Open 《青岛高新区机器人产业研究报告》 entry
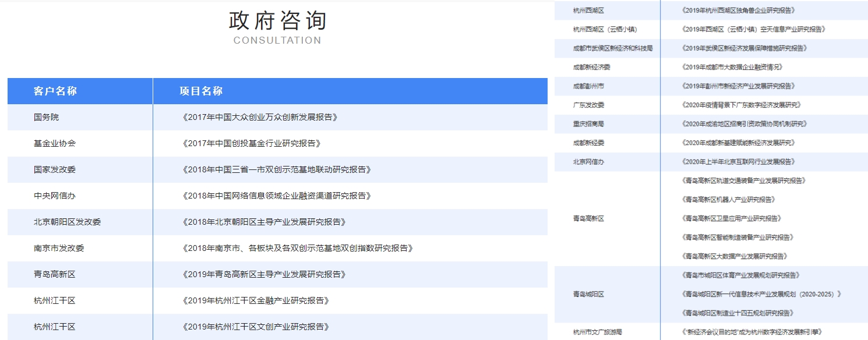Image resolution: width=868 pixels, height=340 pixels. (x=729, y=200)
